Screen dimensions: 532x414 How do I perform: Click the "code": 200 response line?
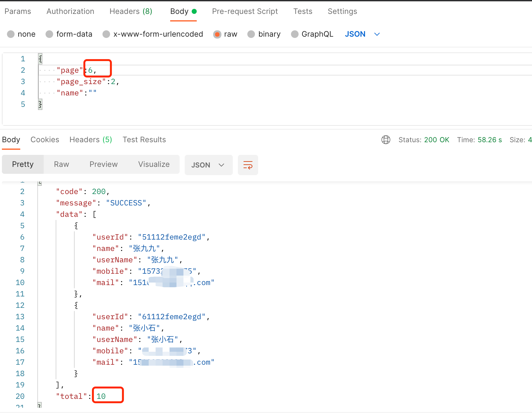click(83, 192)
